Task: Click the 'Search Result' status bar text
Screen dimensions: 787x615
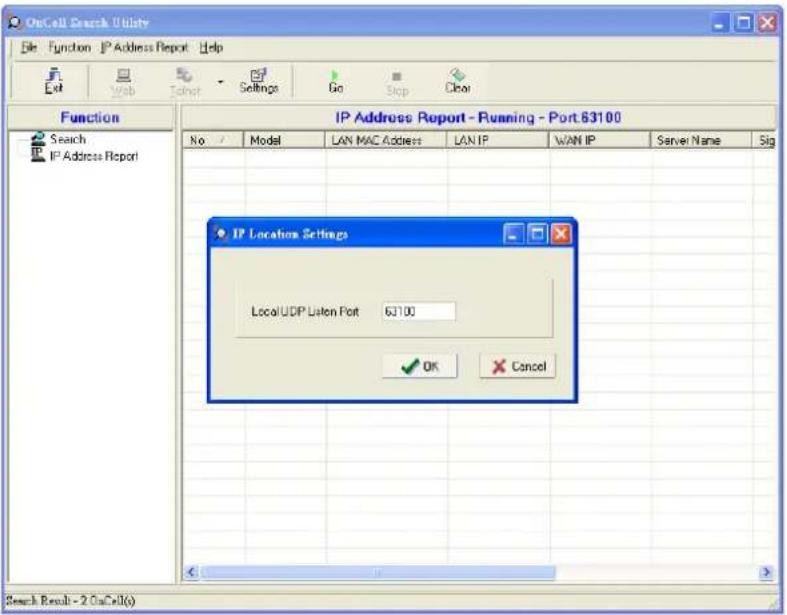Action: coord(70,601)
